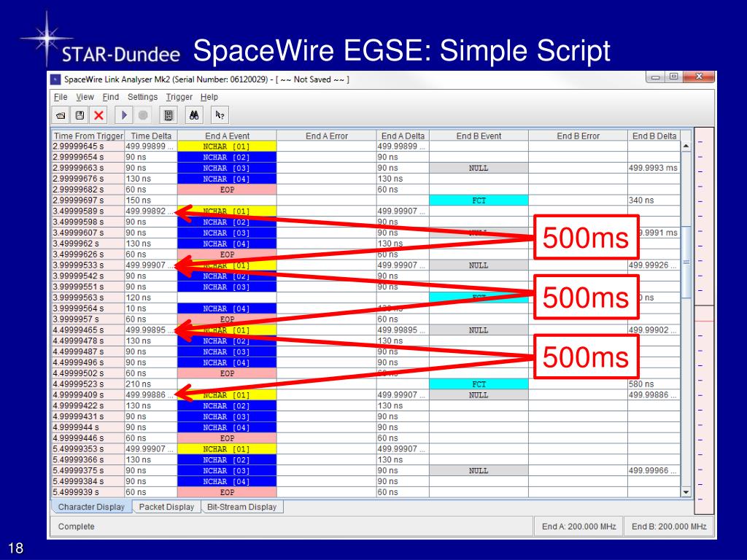Click the End A Delta column header
The height and width of the screenshot is (560, 747).
403,136
